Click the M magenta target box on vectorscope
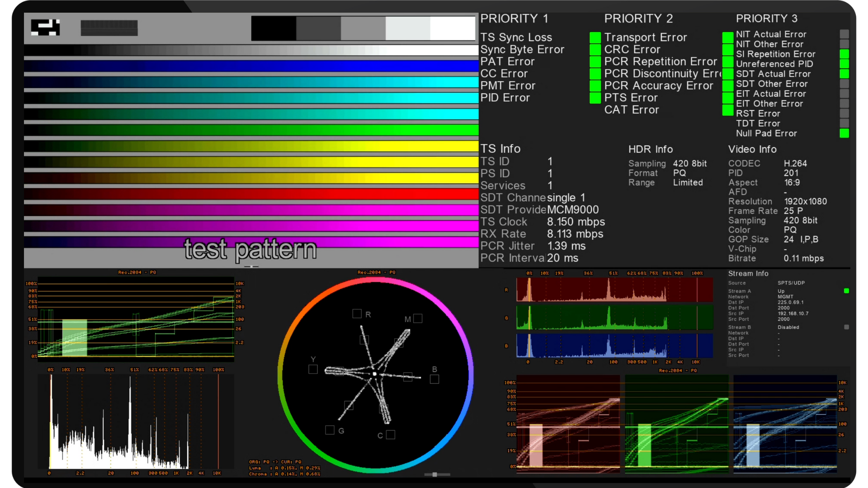The width and height of the screenshot is (868, 488). 418,319
